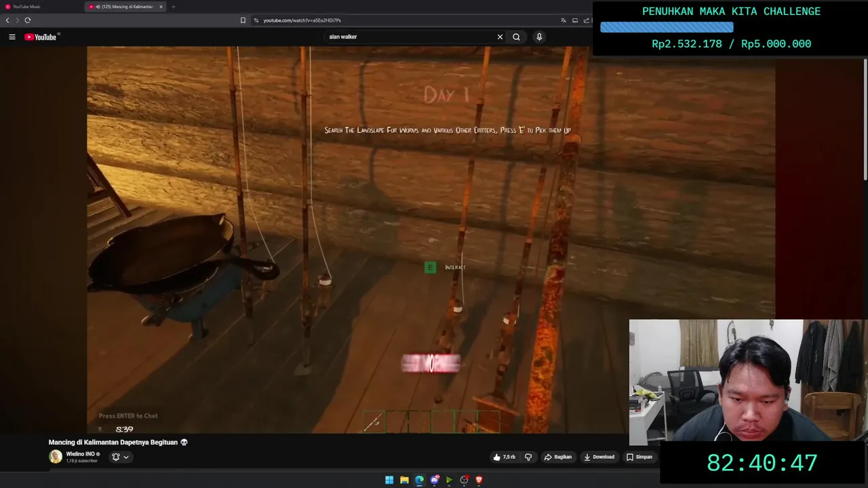Go to the YouTube home logo

(x=42, y=37)
